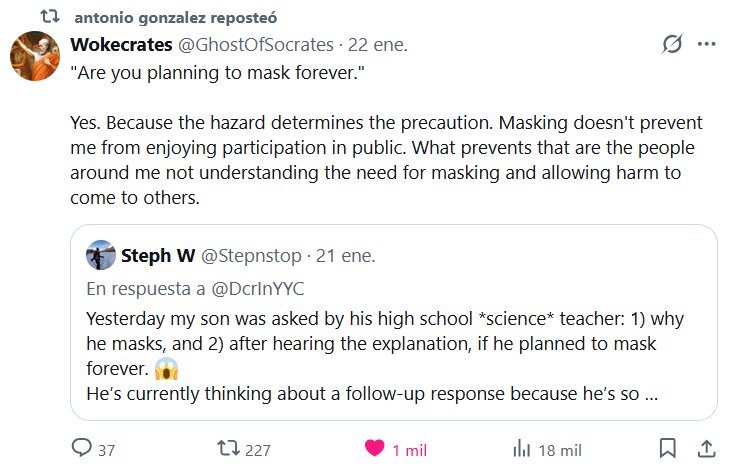736x472 pixels.
Task: Click the repost arrows icon above the avatar
Action: coord(48,18)
